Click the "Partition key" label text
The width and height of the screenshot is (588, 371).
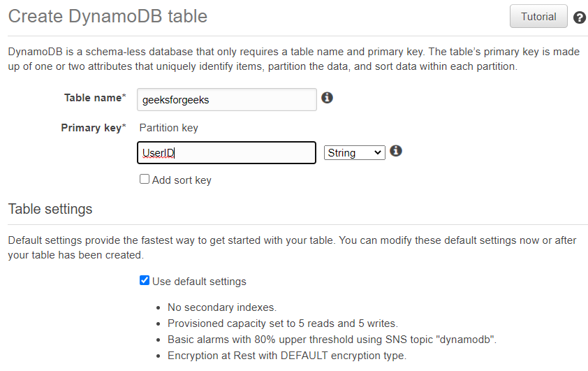pos(169,128)
